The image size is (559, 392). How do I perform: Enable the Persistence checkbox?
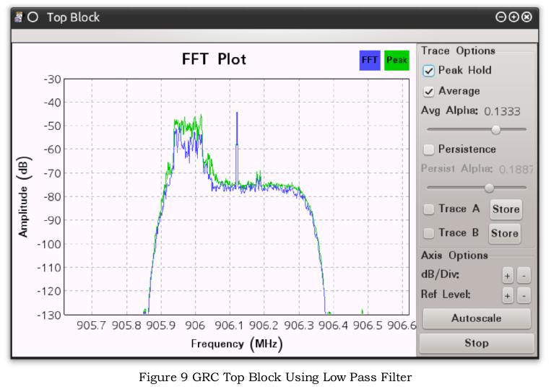[428, 149]
